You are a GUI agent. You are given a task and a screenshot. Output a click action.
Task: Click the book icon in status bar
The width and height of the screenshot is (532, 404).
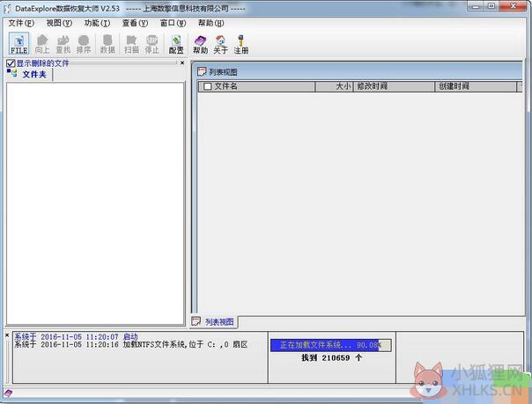click(x=8, y=393)
